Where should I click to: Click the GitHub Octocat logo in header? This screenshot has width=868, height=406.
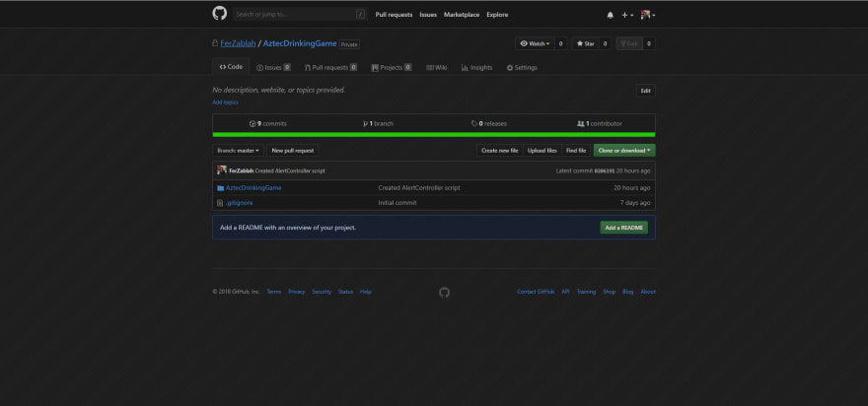219,14
